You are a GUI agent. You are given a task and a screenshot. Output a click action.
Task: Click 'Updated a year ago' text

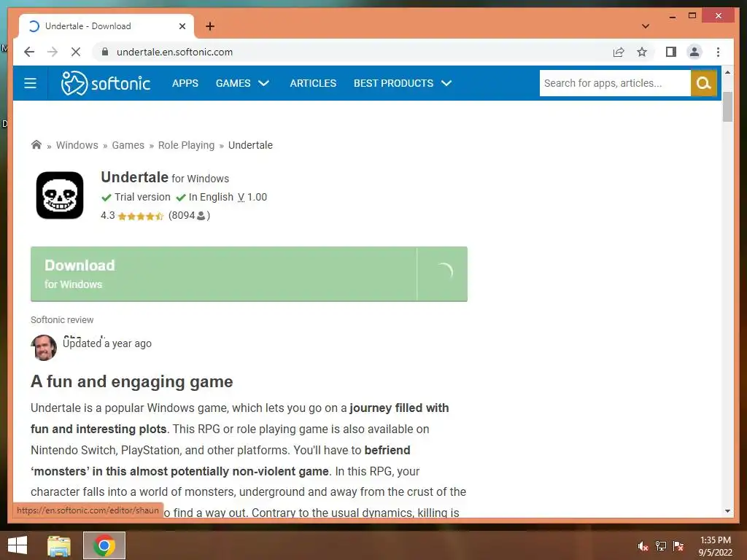click(x=107, y=344)
